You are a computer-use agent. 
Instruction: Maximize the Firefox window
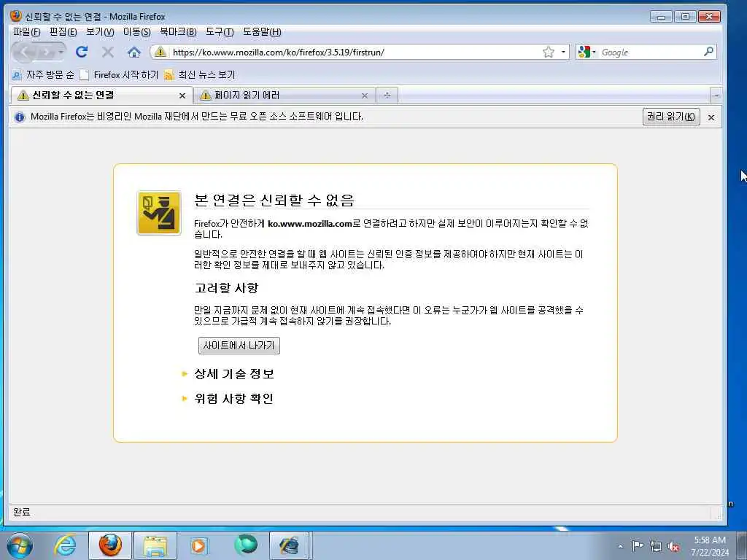685,17
